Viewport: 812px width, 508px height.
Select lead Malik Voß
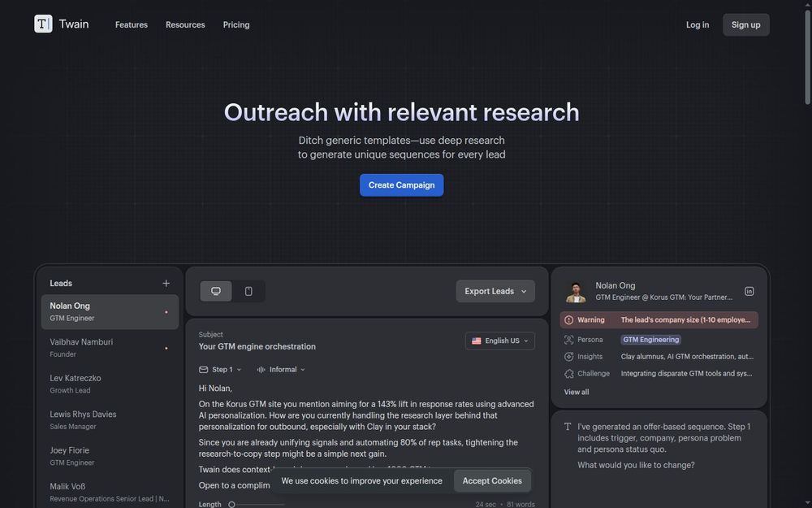(110, 493)
